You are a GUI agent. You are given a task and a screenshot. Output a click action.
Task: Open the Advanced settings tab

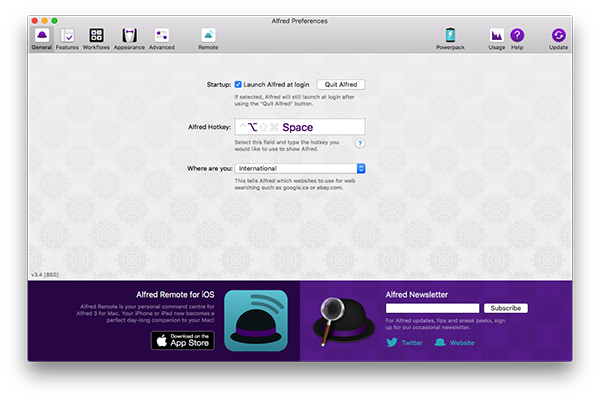(162, 39)
